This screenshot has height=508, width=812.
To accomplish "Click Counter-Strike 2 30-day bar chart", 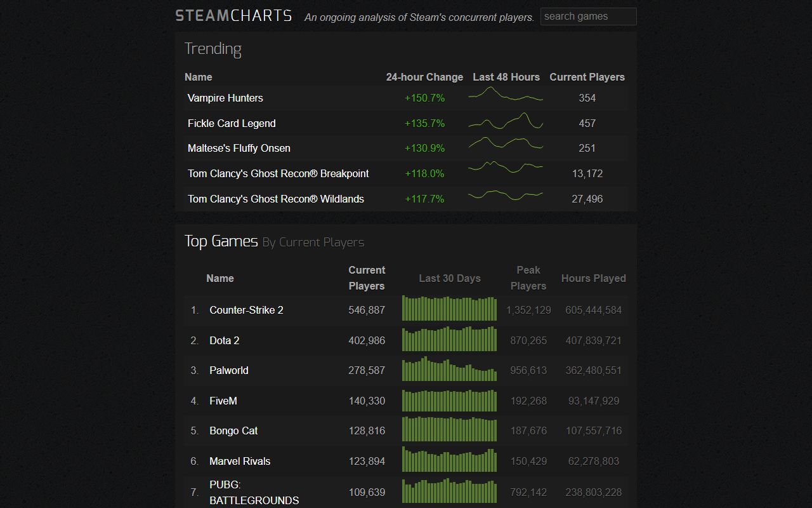I will pos(450,308).
